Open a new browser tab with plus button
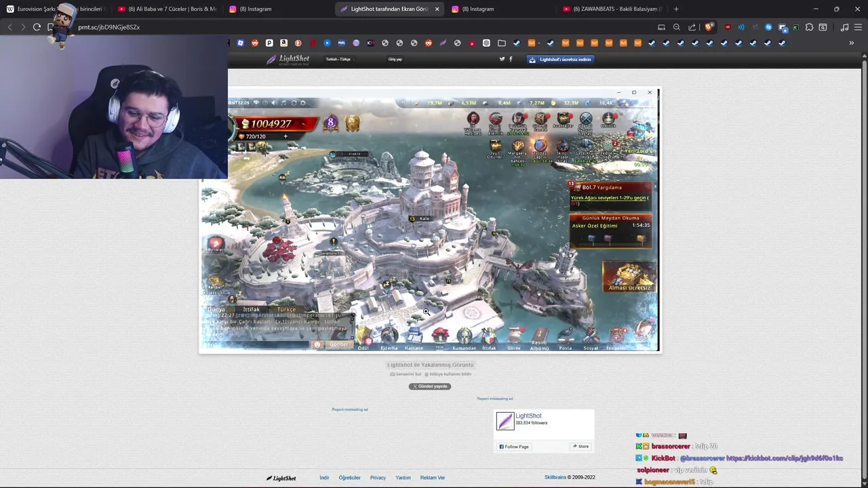Screen dimensions: 868x488 coord(676,9)
